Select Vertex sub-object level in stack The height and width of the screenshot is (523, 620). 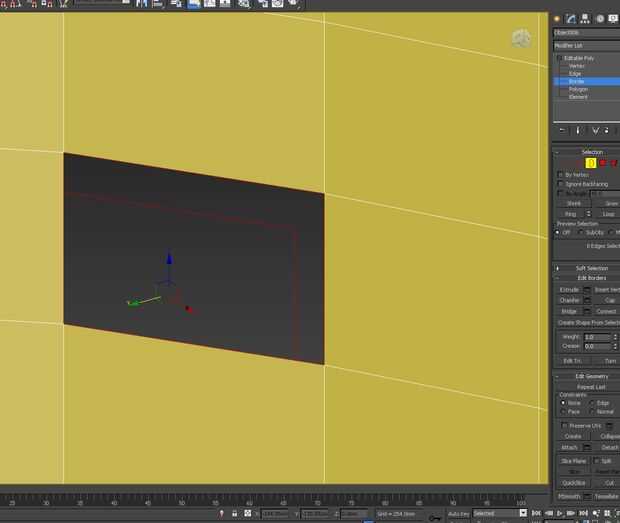(577, 66)
